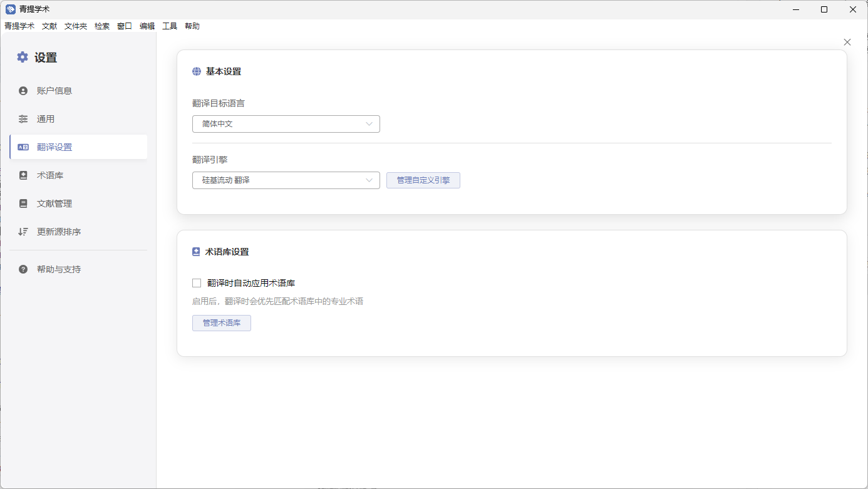Click the translation settings icon in sidebar
This screenshot has height=489, width=868.
click(23, 147)
